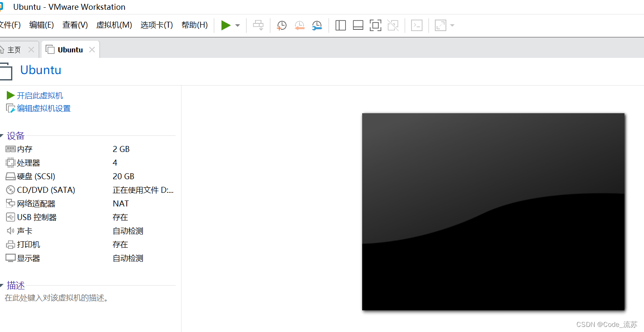Viewport: 644px width, 332px height.
Task: Click the green power-on play toolbar button
Action: click(x=226, y=26)
